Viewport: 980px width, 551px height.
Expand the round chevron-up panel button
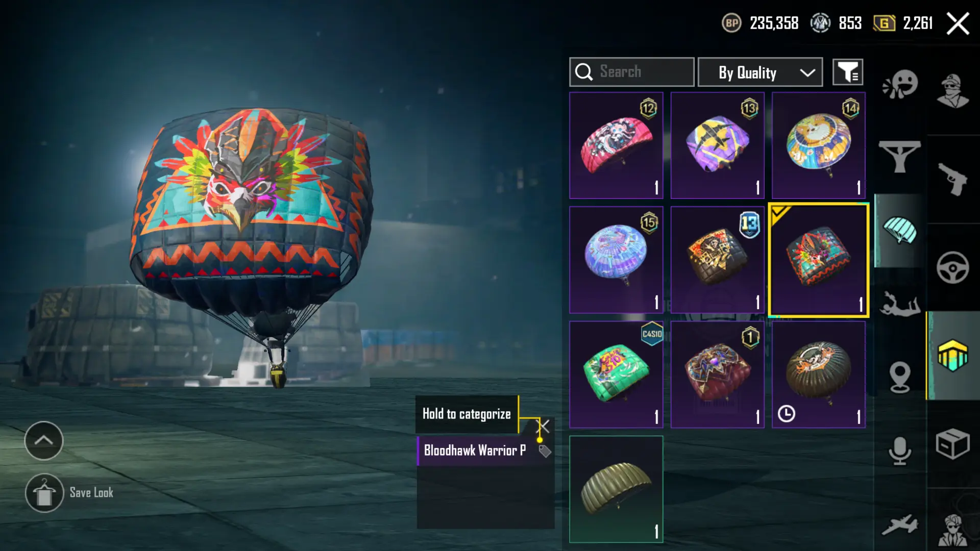coord(44,441)
